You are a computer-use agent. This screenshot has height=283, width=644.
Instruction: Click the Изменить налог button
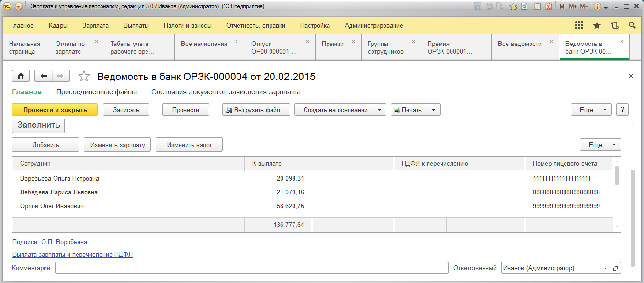coord(189,145)
